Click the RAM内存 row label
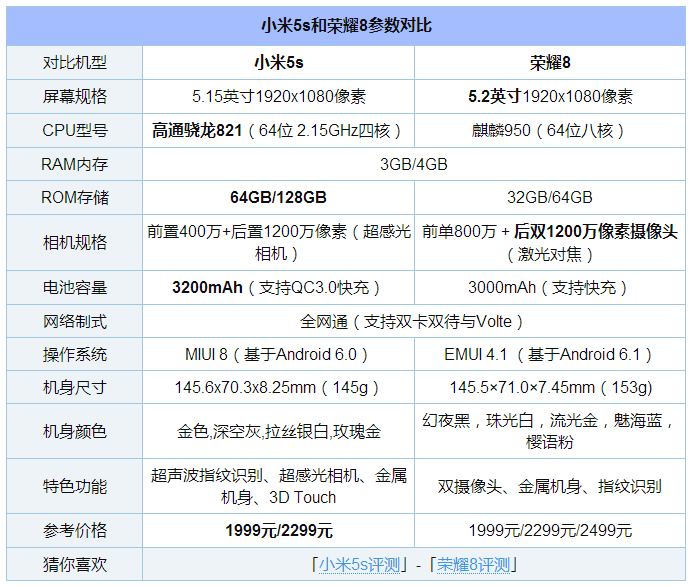Image resolution: width=695 pixels, height=587 pixels. click(75, 164)
